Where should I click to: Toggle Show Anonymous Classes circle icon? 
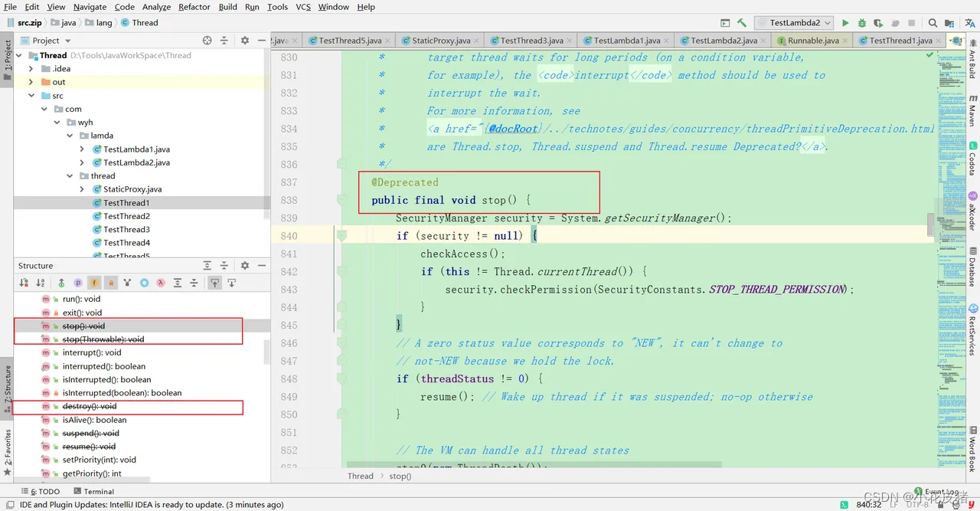(x=144, y=283)
